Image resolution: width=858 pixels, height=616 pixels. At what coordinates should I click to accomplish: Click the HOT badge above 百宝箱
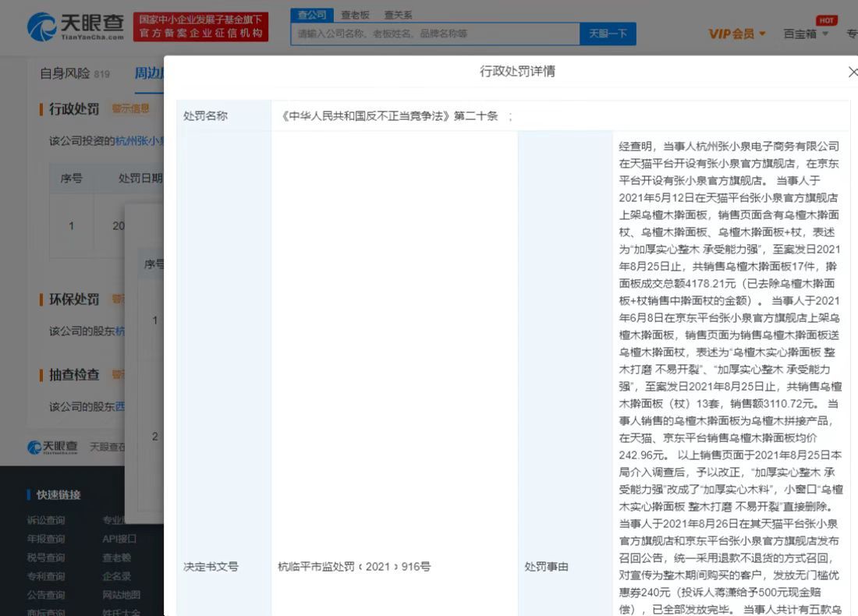click(826, 20)
